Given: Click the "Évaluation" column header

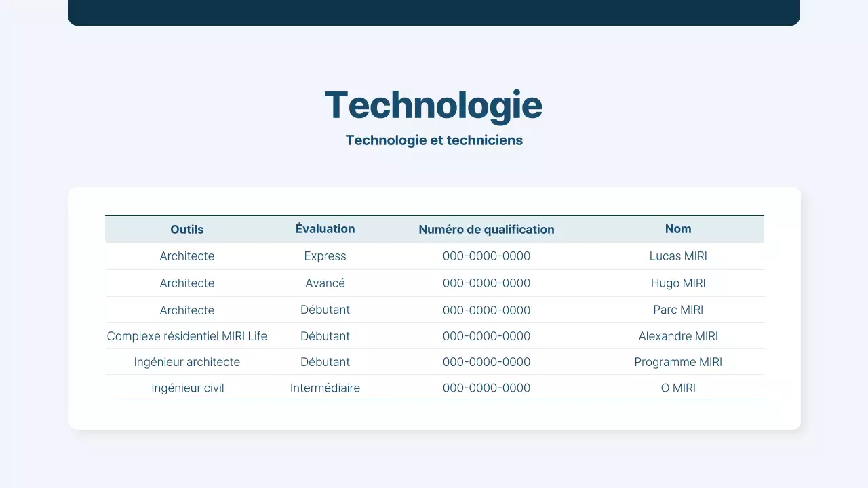Looking at the screenshot, I should [325, 229].
